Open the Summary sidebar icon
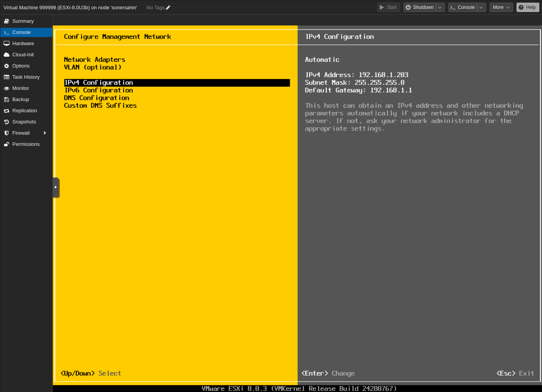The image size is (542, 392). pos(7,21)
